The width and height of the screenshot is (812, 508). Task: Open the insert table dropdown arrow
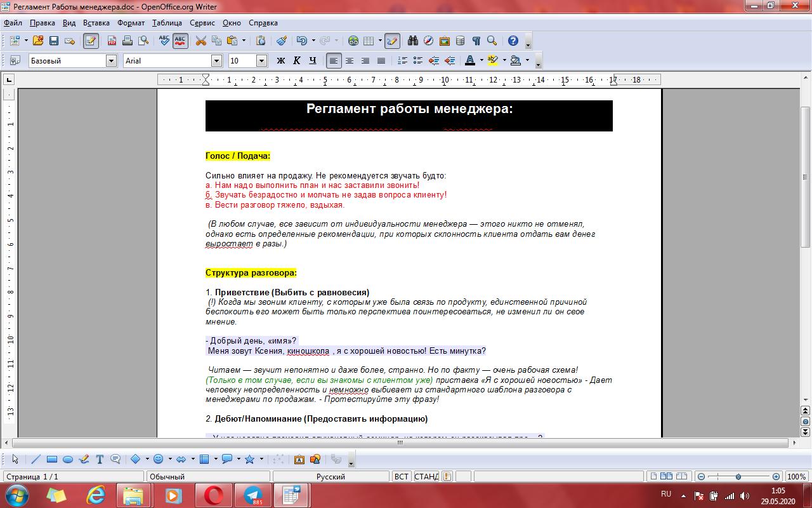(380, 41)
